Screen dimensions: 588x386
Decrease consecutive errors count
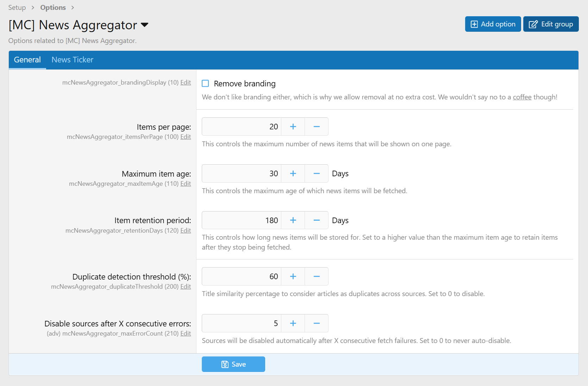pyautogui.click(x=316, y=323)
